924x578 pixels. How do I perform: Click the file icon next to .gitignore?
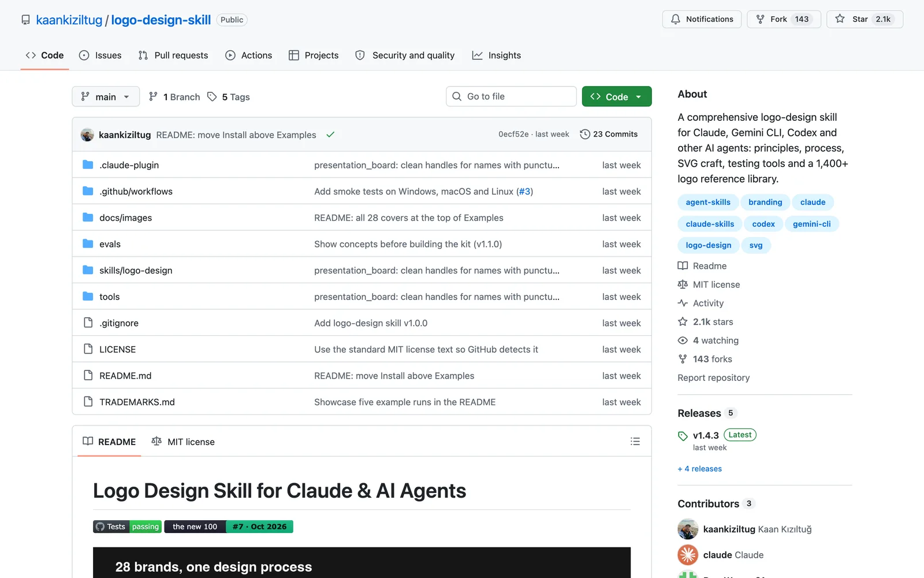88,323
